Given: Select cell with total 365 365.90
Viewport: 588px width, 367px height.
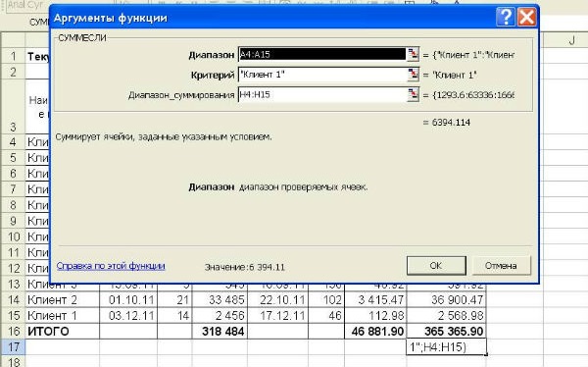Looking at the screenshot, I should (x=446, y=332).
